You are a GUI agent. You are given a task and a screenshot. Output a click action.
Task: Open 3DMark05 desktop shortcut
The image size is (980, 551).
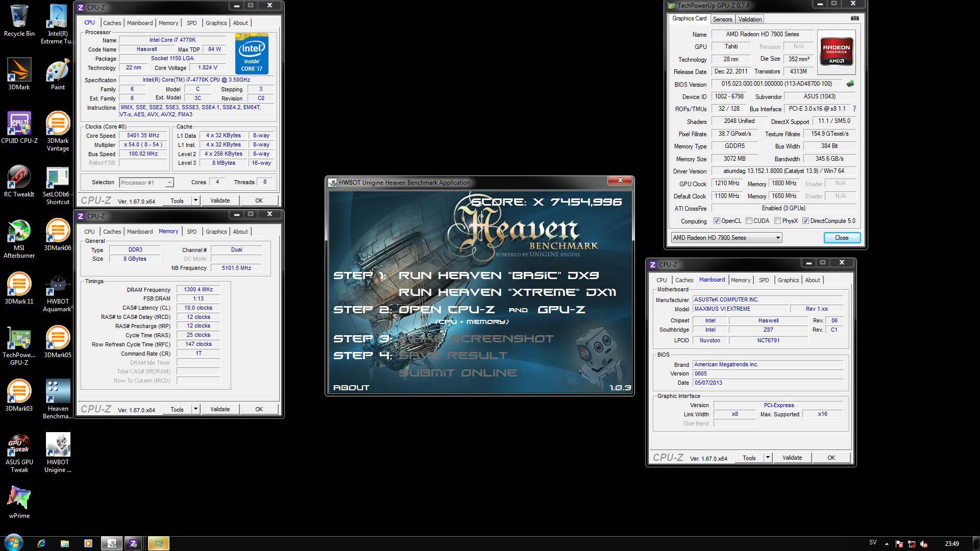tap(58, 342)
